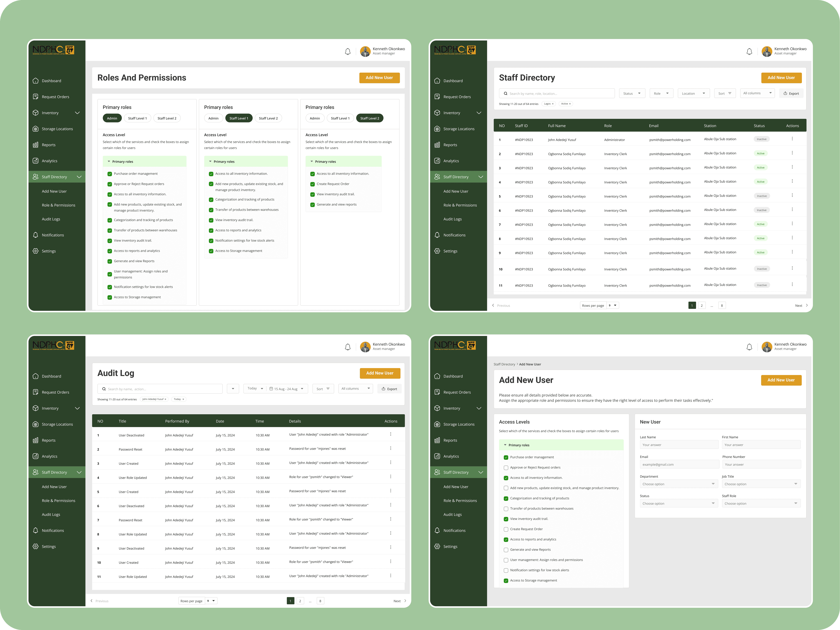Image resolution: width=840 pixels, height=630 pixels.
Task: Click Export in the Audit Log toolbar
Action: coord(389,389)
